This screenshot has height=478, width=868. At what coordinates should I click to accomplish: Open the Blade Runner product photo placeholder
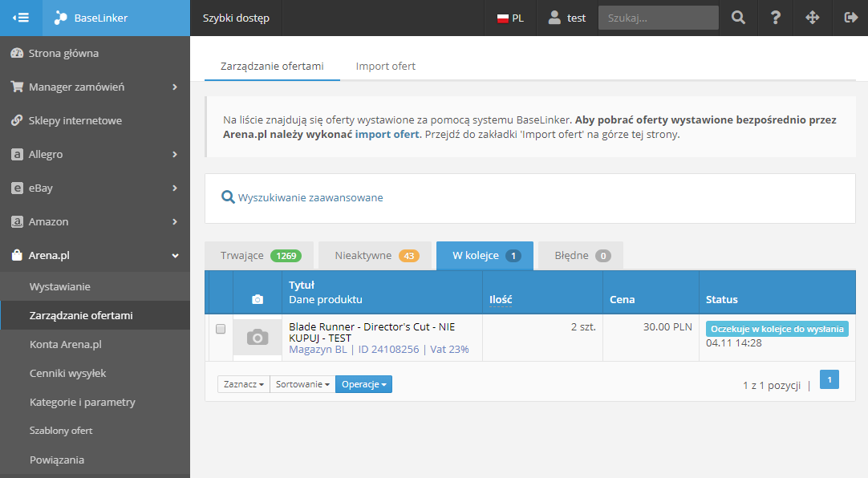(x=258, y=337)
